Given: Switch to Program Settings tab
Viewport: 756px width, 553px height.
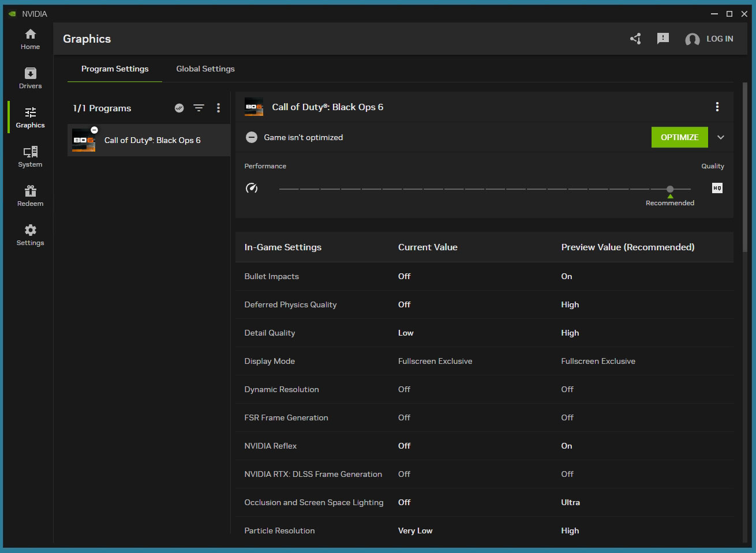Looking at the screenshot, I should 115,69.
